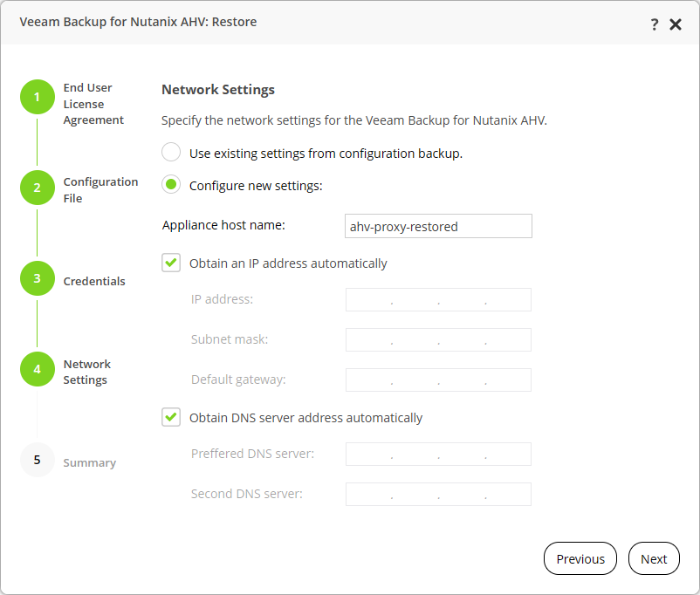
Task: Focus the Subnet mask input field
Action: coord(438,339)
